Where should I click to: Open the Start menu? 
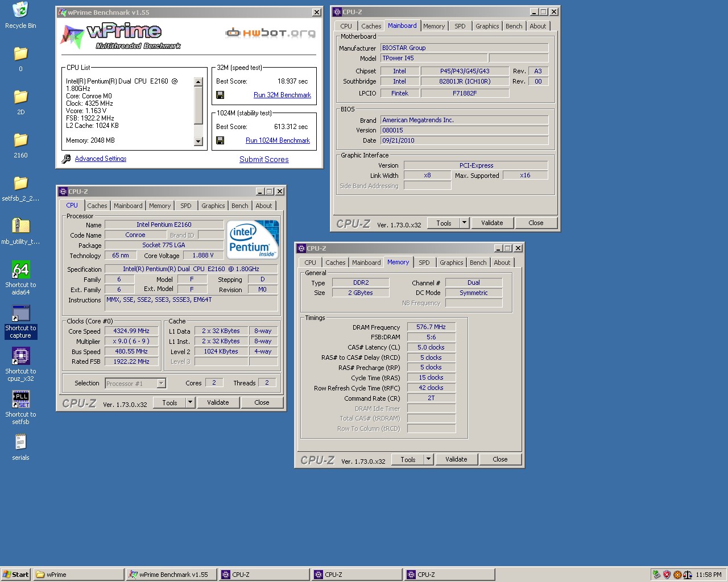click(16, 575)
